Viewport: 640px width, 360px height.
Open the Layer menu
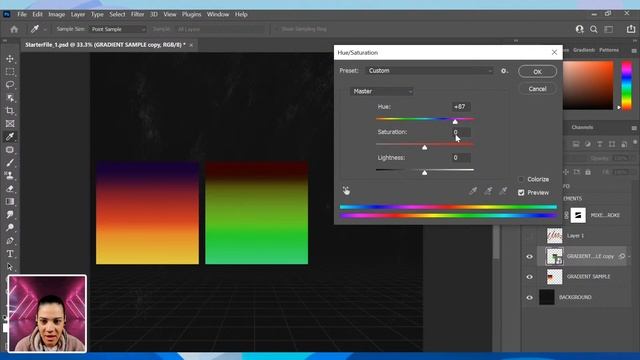78,14
